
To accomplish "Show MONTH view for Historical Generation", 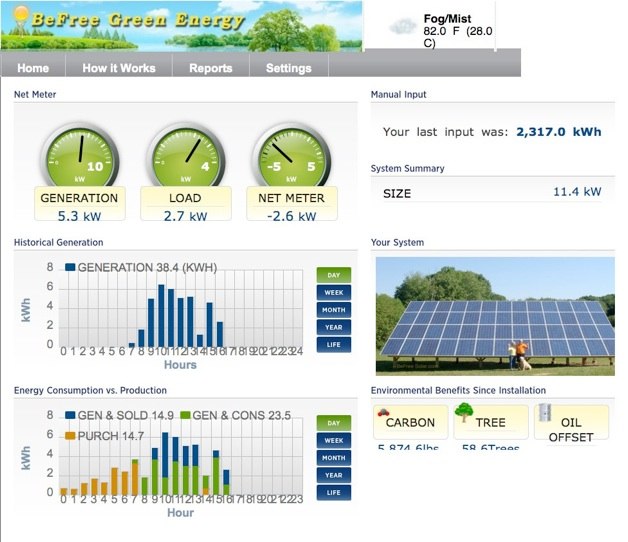I will tap(334, 310).
